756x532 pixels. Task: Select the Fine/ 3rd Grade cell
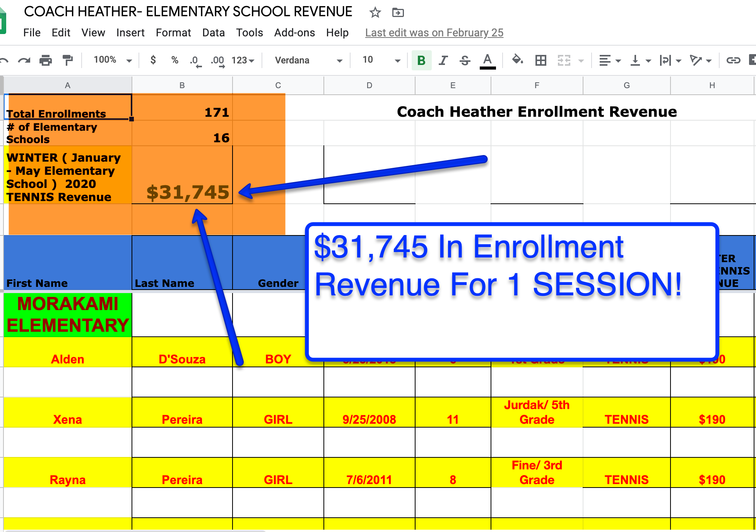click(537, 472)
